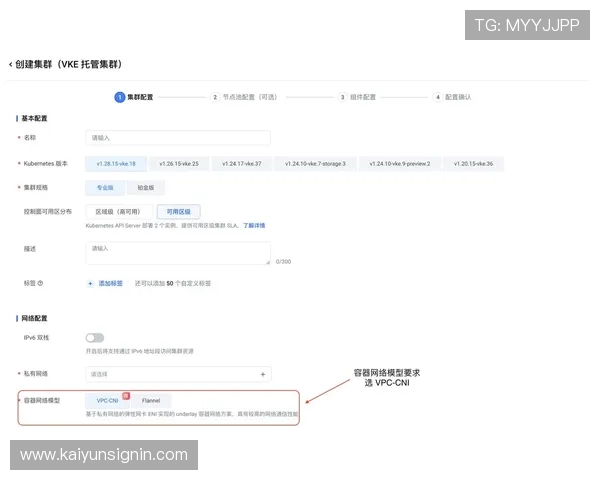Click the plus icon before 添加标签

click(x=90, y=284)
